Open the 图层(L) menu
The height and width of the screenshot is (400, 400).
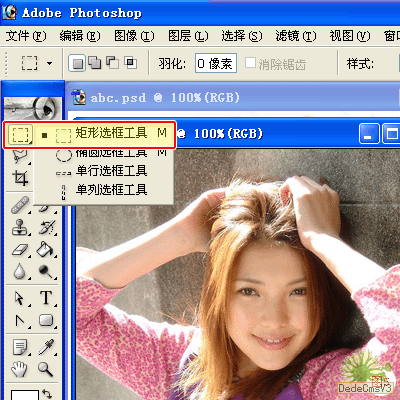pyautogui.click(x=188, y=36)
